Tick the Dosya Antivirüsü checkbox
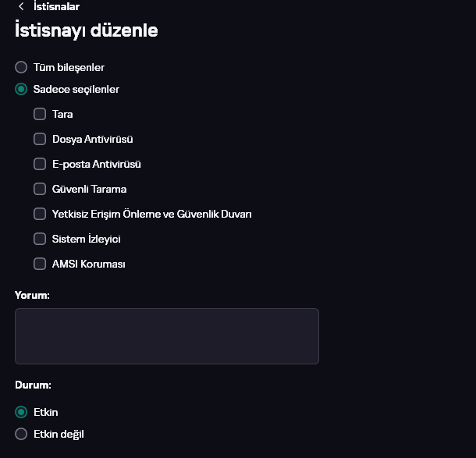 coord(40,139)
